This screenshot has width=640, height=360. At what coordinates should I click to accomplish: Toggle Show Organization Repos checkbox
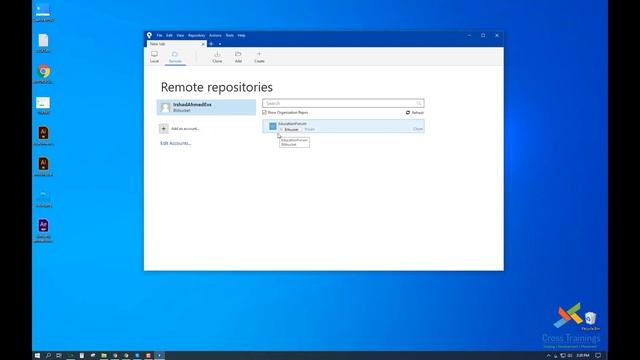click(x=264, y=112)
